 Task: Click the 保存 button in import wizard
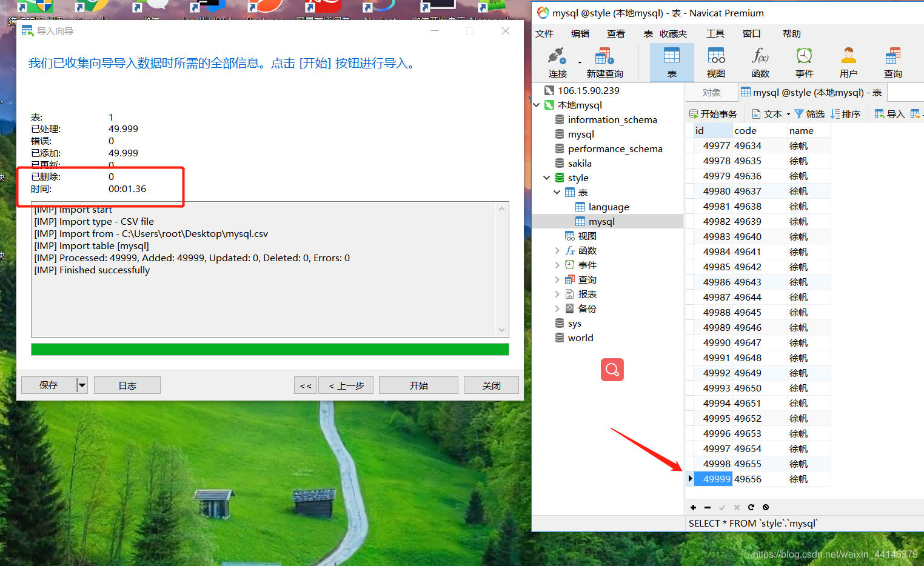coord(49,385)
